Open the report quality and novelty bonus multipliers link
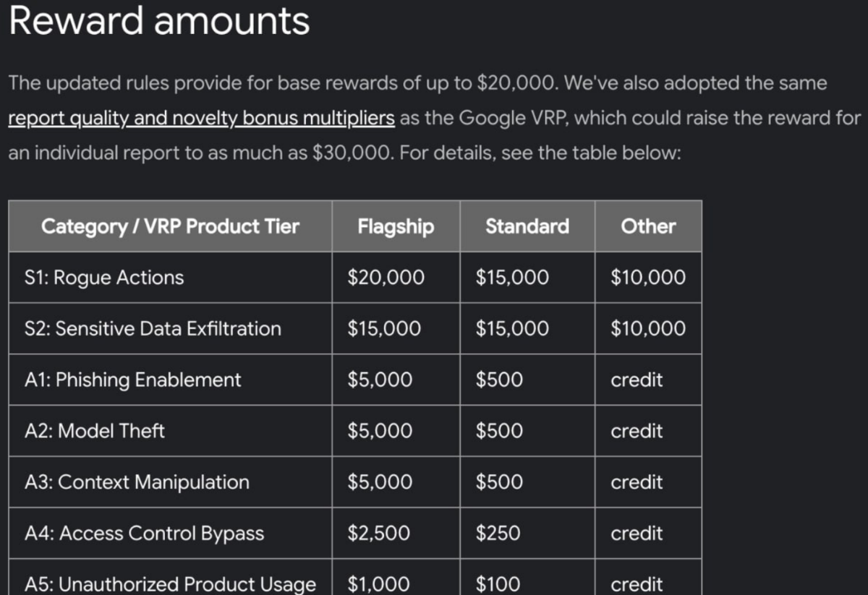 (201, 118)
